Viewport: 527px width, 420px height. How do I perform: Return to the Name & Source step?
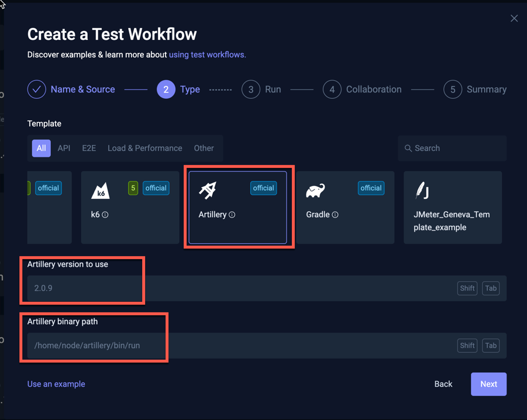point(71,89)
